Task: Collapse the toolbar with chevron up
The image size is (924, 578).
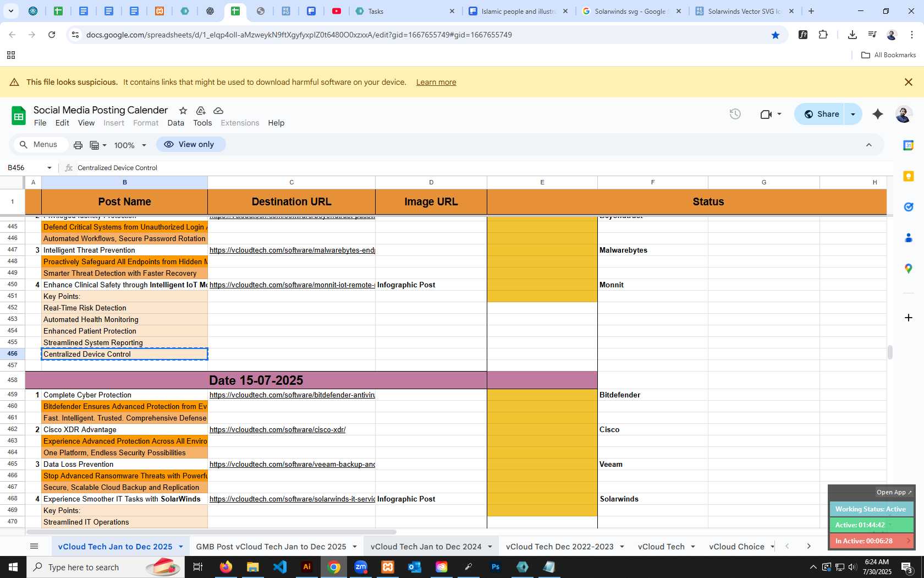Action: click(x=869, y=145)
